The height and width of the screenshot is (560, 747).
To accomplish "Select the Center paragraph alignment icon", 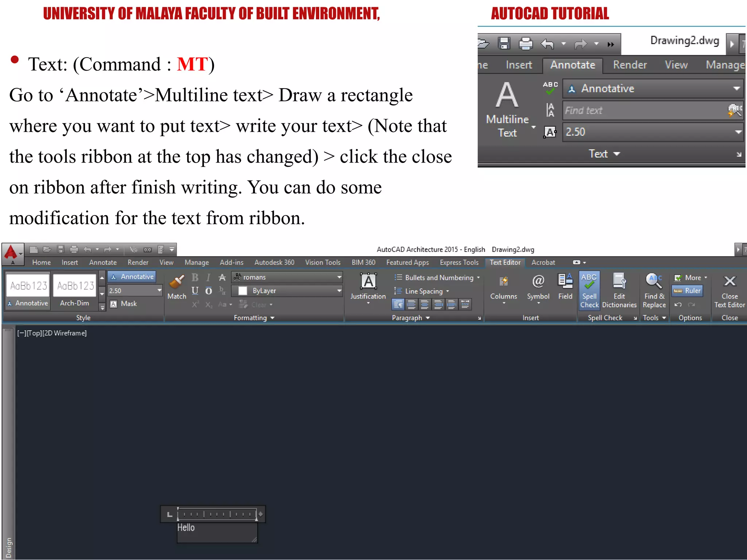I will coord(425,304).
